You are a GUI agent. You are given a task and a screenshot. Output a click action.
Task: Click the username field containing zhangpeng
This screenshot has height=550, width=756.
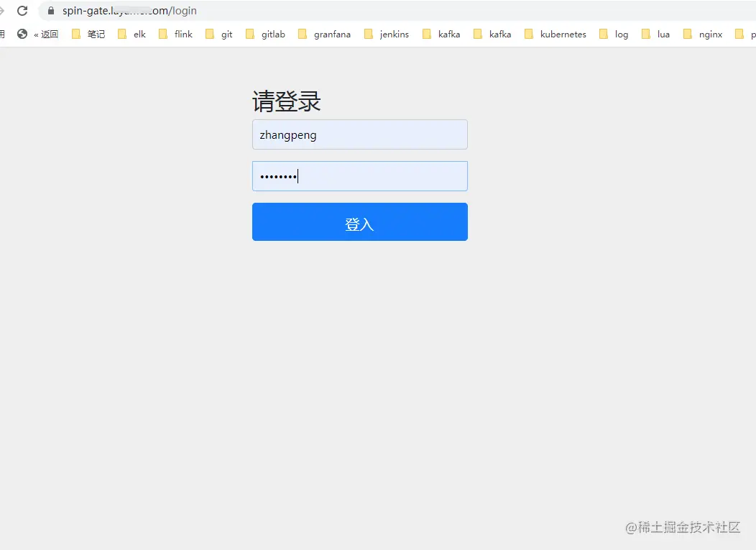(360, 134)
